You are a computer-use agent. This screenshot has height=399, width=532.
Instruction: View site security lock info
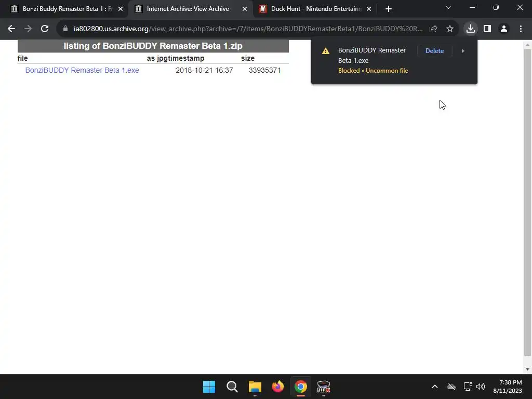click(x=65, y=29)
